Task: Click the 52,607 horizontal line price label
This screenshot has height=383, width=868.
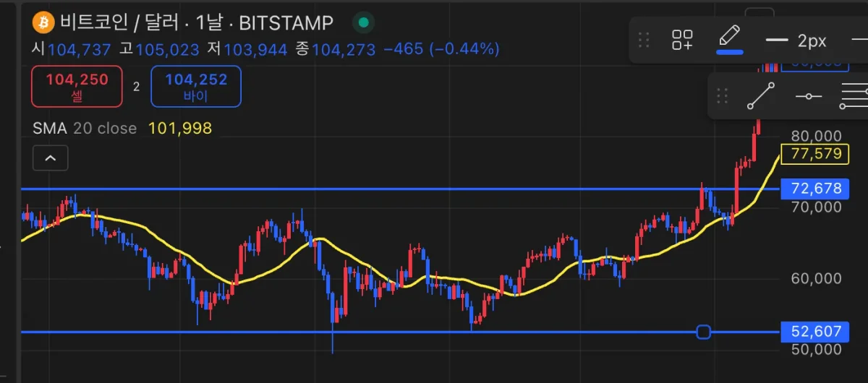Action: tap(817, 332)
